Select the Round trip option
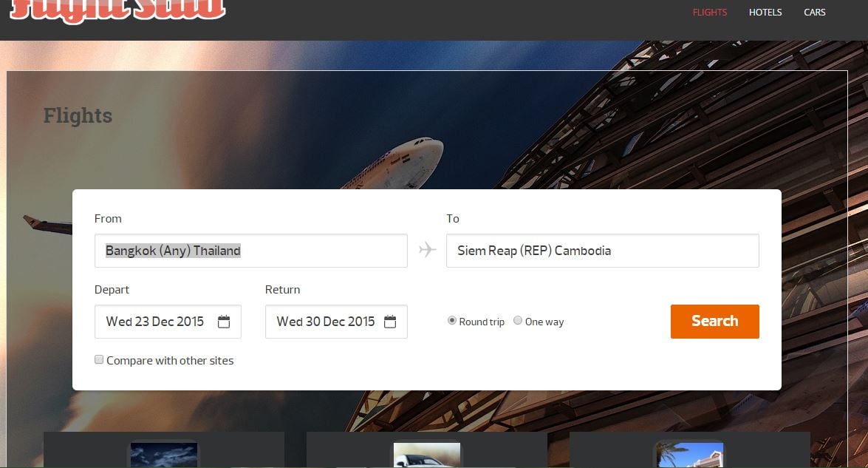 click(452, 321)
